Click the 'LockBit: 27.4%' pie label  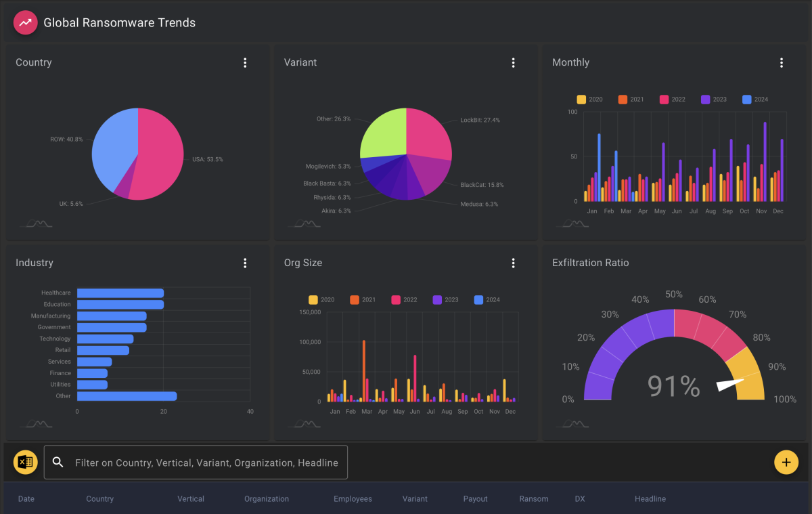480,120
